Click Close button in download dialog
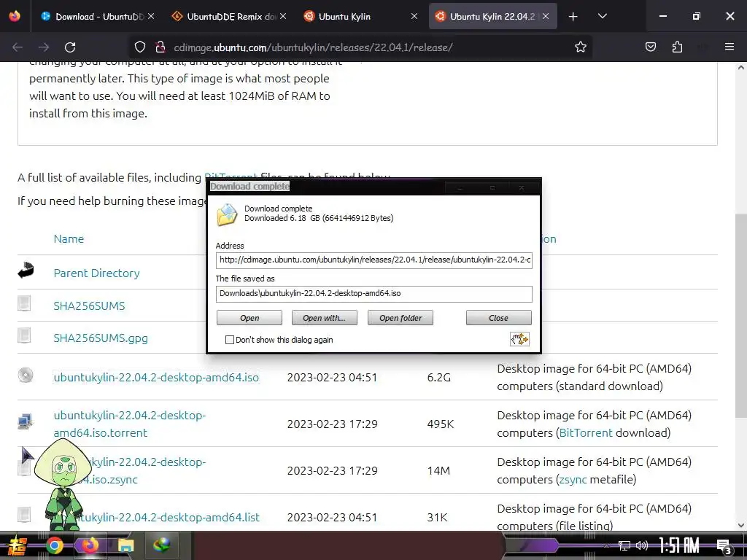This screenshot has width=747, height=560. 498,318
